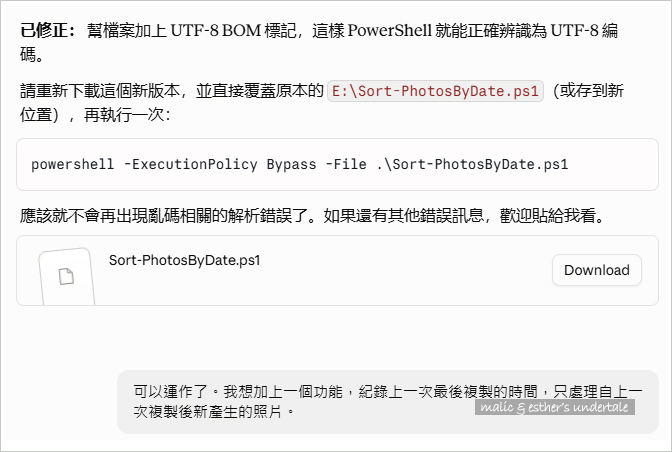The image size is (672, 452).
Task: Click the bold 已修正 heading text
Action: coord(43,31)
